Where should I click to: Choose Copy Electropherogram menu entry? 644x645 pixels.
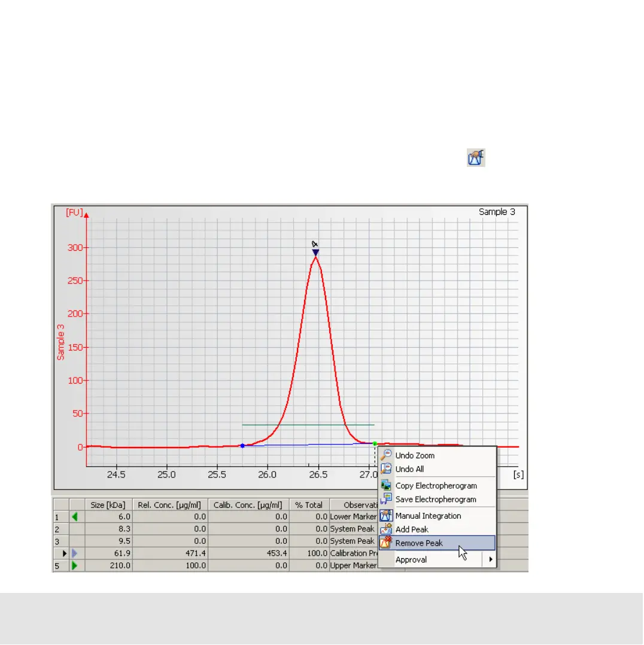click(x=438, y=486)
